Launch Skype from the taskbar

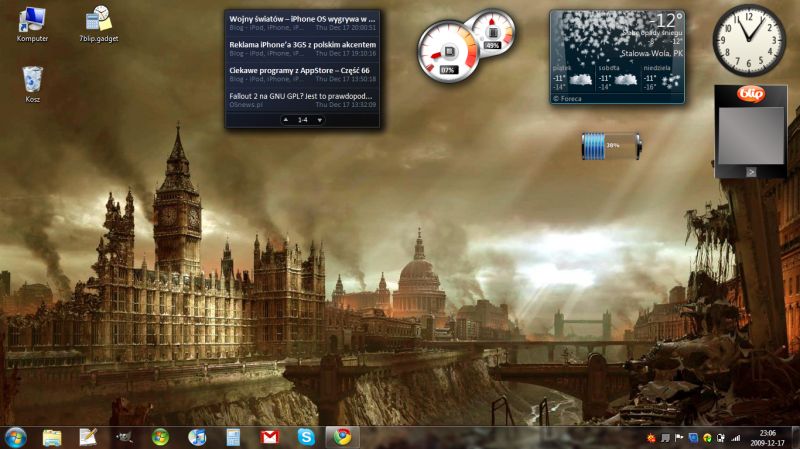(306, 437)
